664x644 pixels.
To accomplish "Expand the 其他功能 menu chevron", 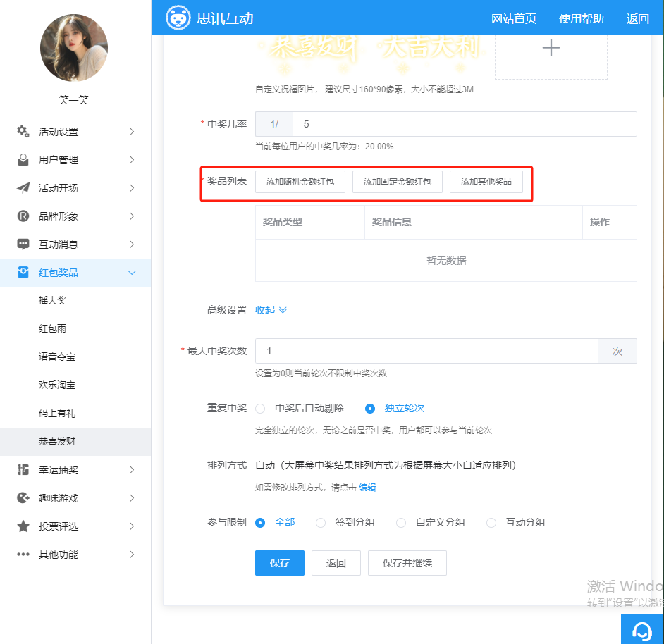I will 132,555.
